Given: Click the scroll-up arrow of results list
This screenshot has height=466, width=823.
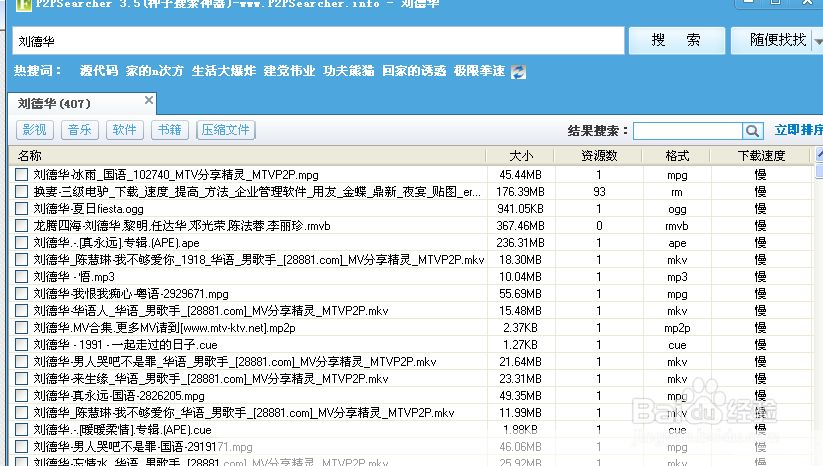Looking at the screenshot, I should pos(819,154).
